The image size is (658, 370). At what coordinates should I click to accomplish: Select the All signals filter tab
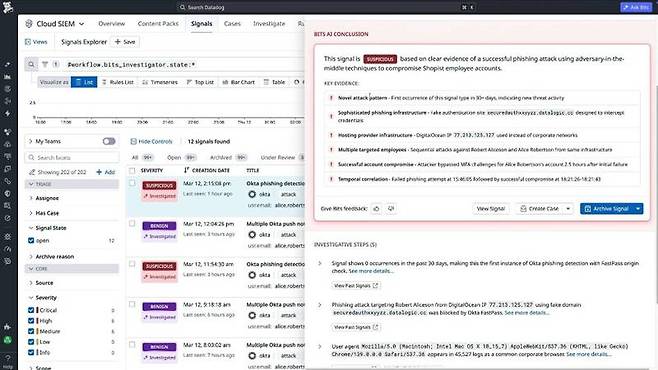point(142,157)
